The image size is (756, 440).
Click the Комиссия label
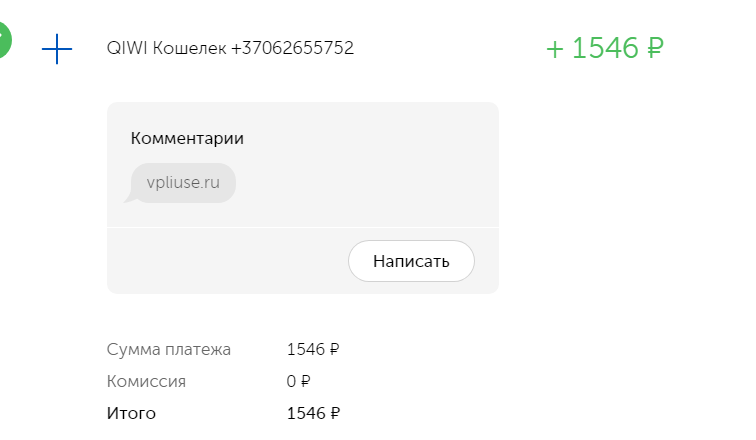pyautogui.click(x=146, y=382)
